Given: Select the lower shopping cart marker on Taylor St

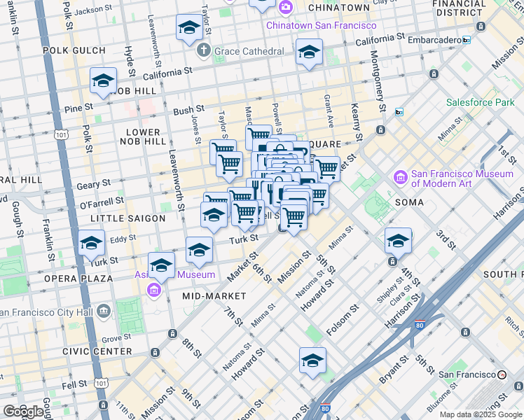Looking at the screenshot, I should (230, 165).
